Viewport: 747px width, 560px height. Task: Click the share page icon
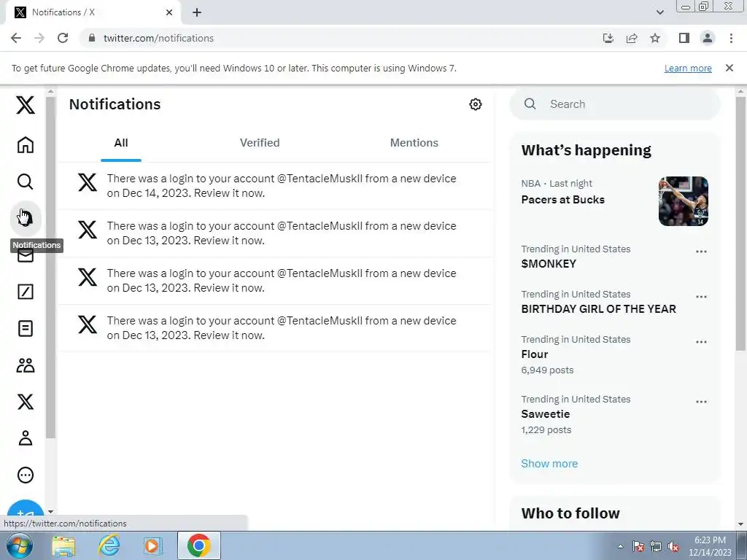click(632, 38)
